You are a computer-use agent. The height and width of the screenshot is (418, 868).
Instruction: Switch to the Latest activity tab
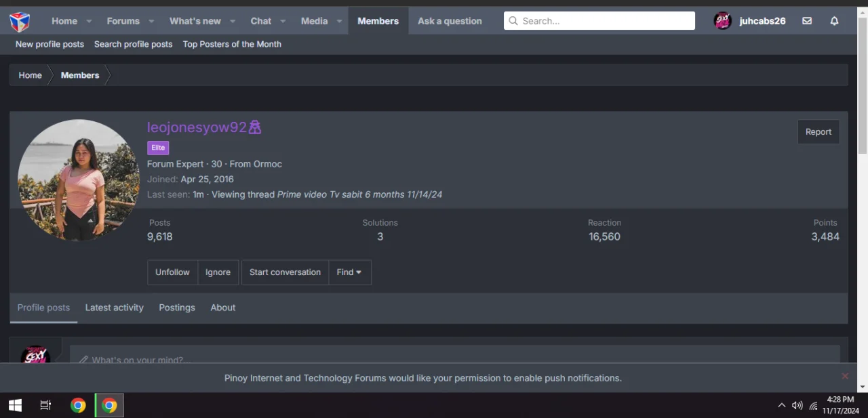click(x=114, y=308)
